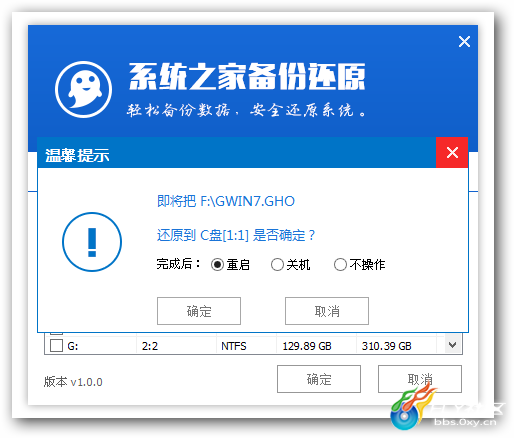Click the 温馨提示 dialog title bar
This screenshot has width=514, height=438.
(x=237, y=153)
